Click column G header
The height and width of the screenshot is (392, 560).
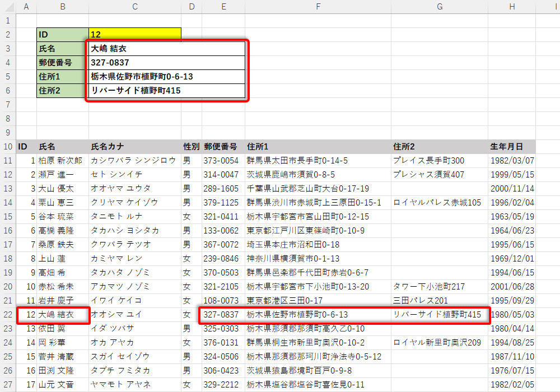point(439,7)
